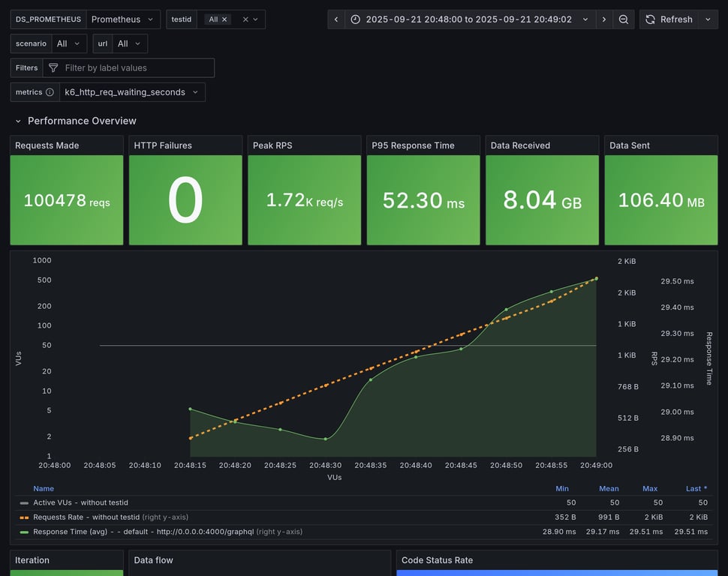This screenshot has height=576, width=728.
Task: Click the Data Received panel title
Action: click(x=520, y=145)
